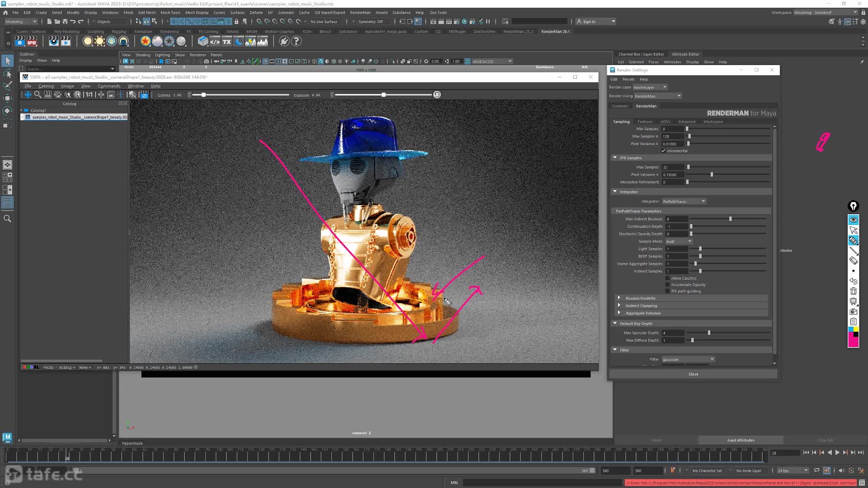Play the timeline forward
The image size is (868, 488).
coord(837,452)
